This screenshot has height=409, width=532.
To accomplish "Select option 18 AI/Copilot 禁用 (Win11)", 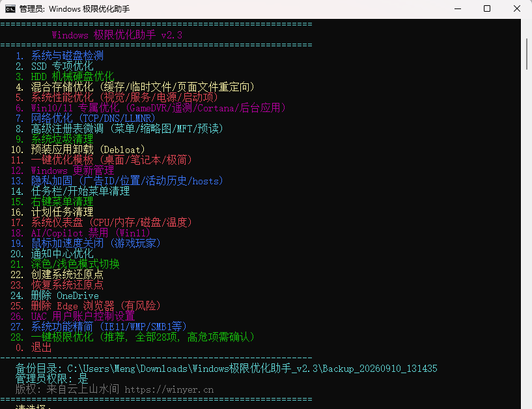I will point(80,233).
